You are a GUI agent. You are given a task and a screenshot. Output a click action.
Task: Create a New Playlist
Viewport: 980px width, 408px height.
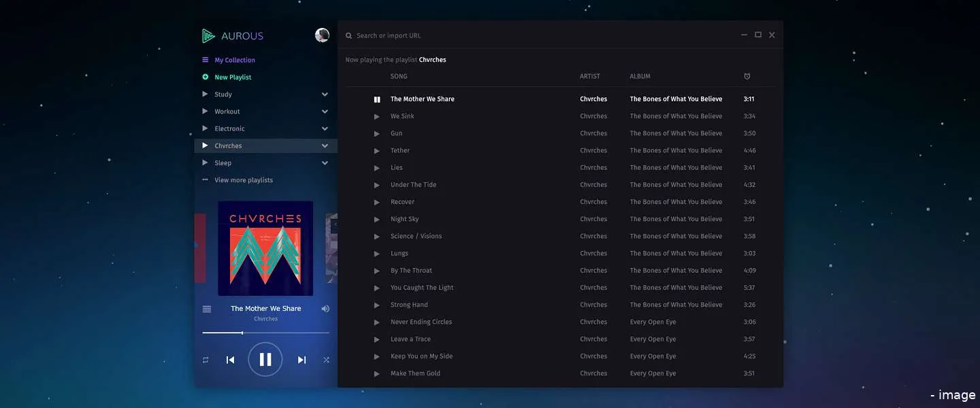(233, 78)
